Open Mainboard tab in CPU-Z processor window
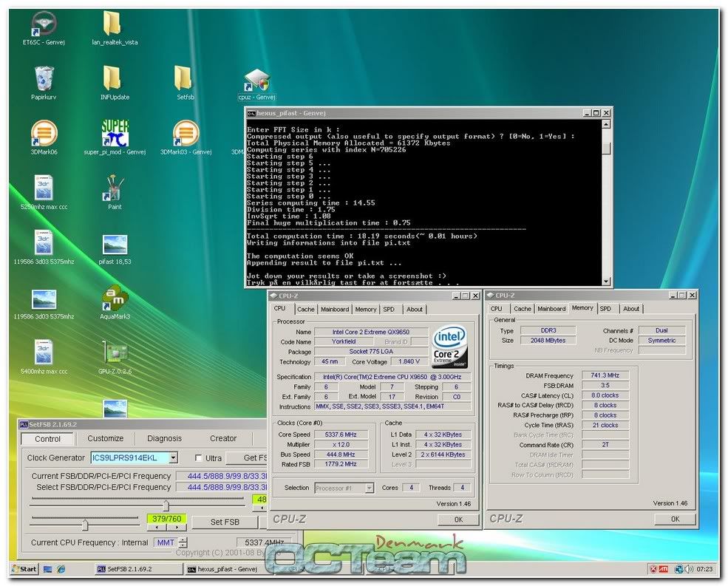Image resolution: width=728 pixels, height=586 pixels. pos(335,309)
